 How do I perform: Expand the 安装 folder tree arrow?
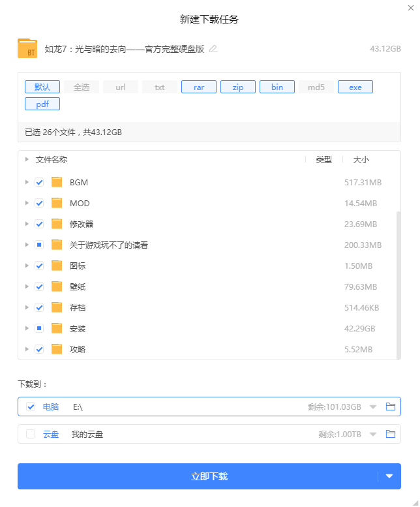(27, 328)
